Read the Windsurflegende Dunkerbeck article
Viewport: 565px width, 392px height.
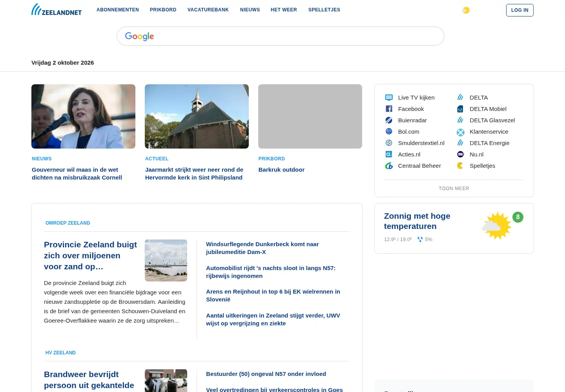click(x=262, y=248)
